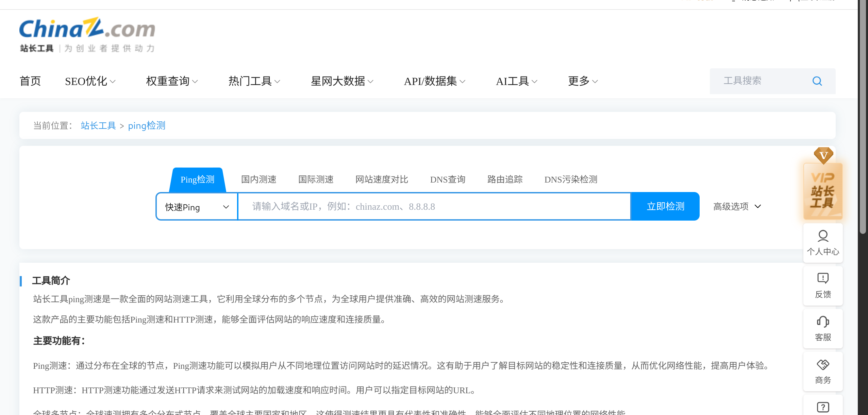This screenshot has height=415, width=868.
Task: Switch to the 国内测速 tab
Action: [258, 179]
